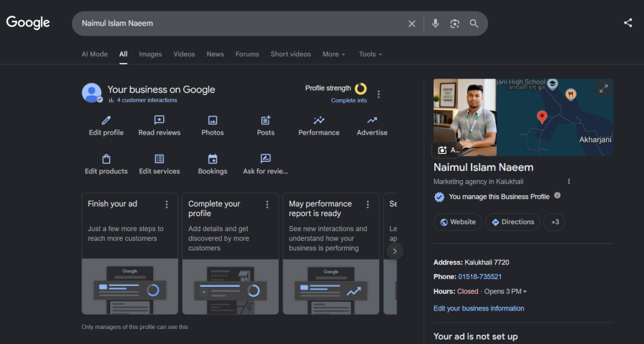This screenshot has width=644, height=344.
Task: Open Edit services list icon
Action: coord(160,159)
